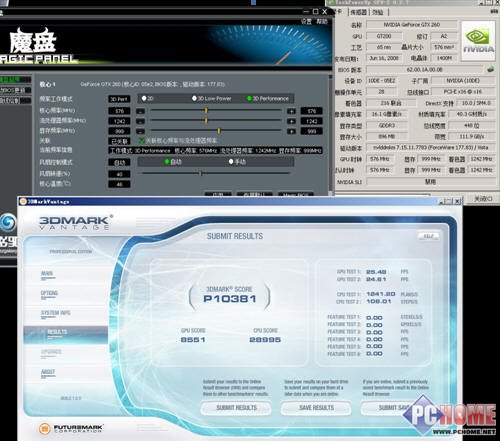Click the Futuremark logo icon

point(45,428)
